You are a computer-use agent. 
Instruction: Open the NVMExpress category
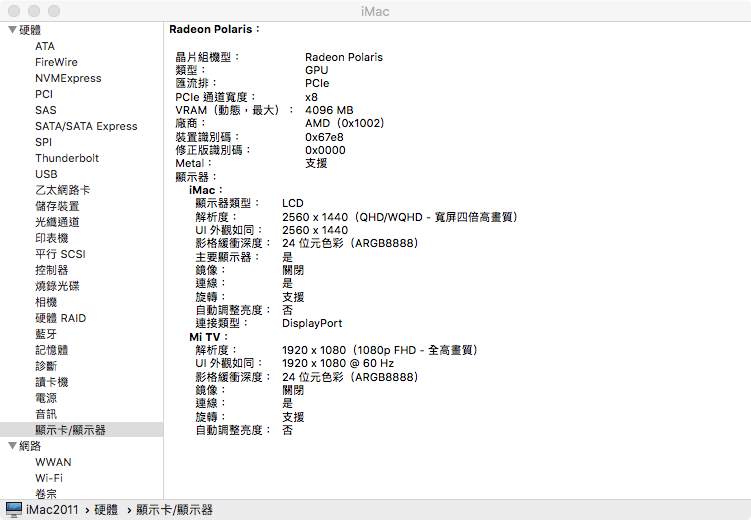(68, 78)
